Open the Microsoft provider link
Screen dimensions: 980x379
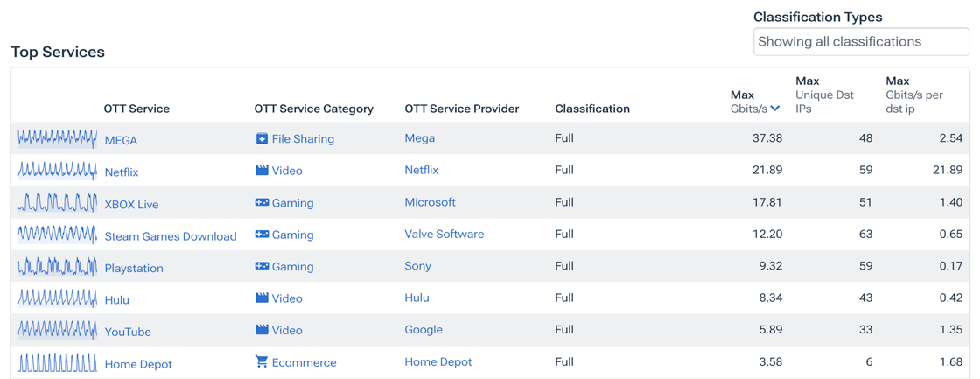tap(430, 202)
